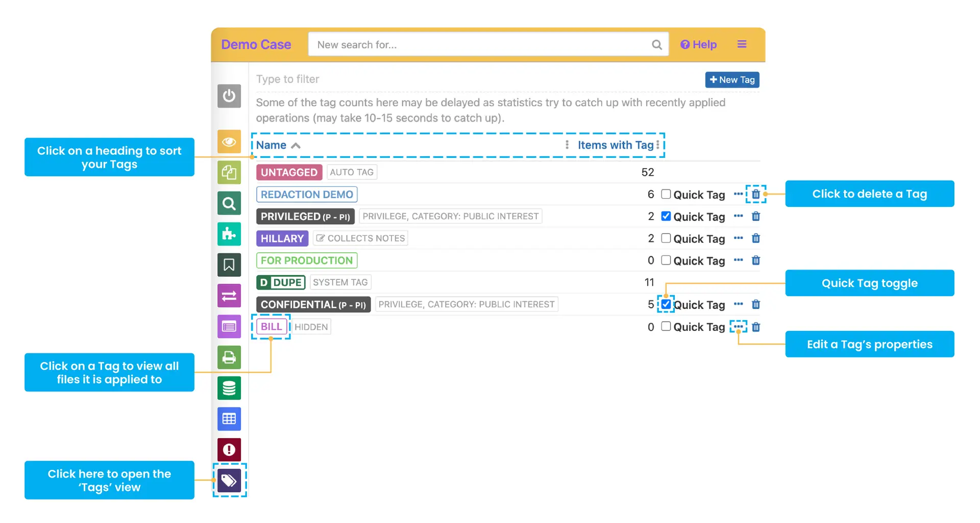Click the Name heading sort arrow

tap(296, 145)
